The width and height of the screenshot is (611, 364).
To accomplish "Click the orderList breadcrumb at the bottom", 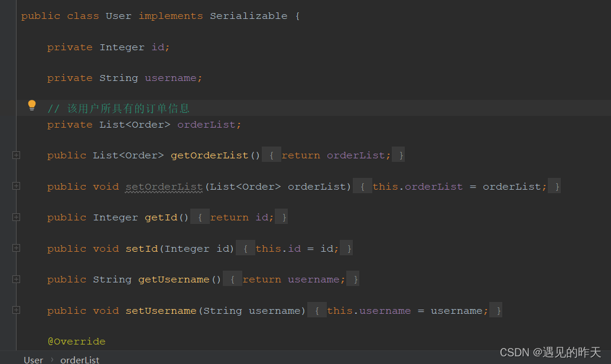I will (x=80, y=360).
